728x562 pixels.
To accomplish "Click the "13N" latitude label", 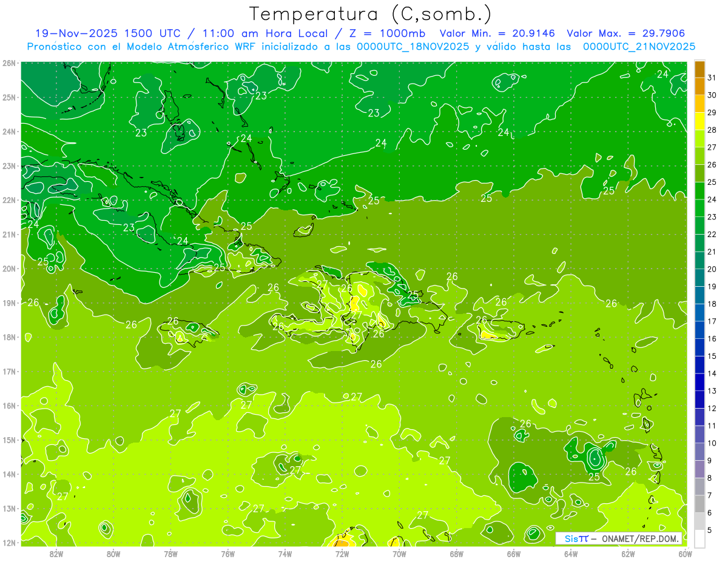I will point(9,509).
